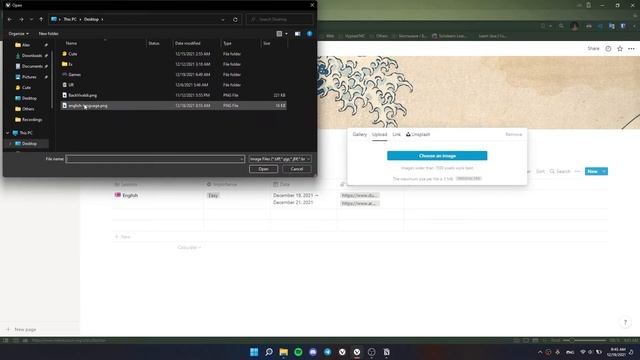The height and width of the screenshot is (360, 640).
Task: Switch to the Upload tab in cover picker
Action: [379, 134]
